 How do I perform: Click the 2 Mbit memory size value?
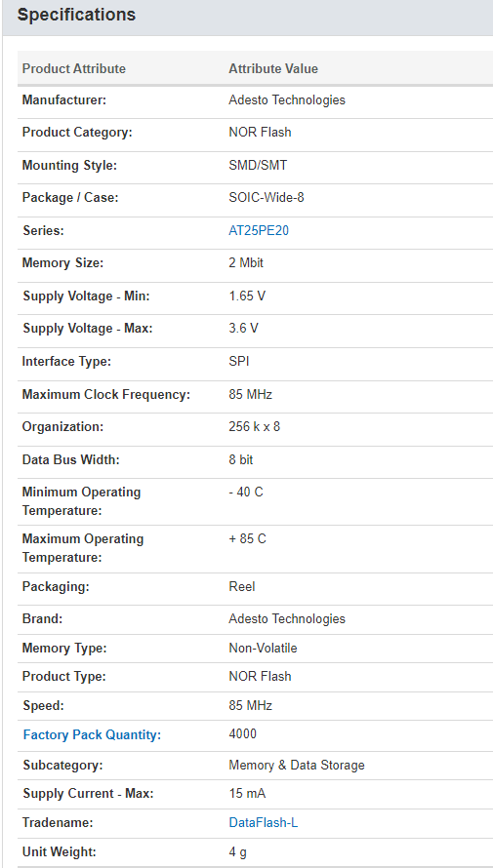(x=246, y=263)
